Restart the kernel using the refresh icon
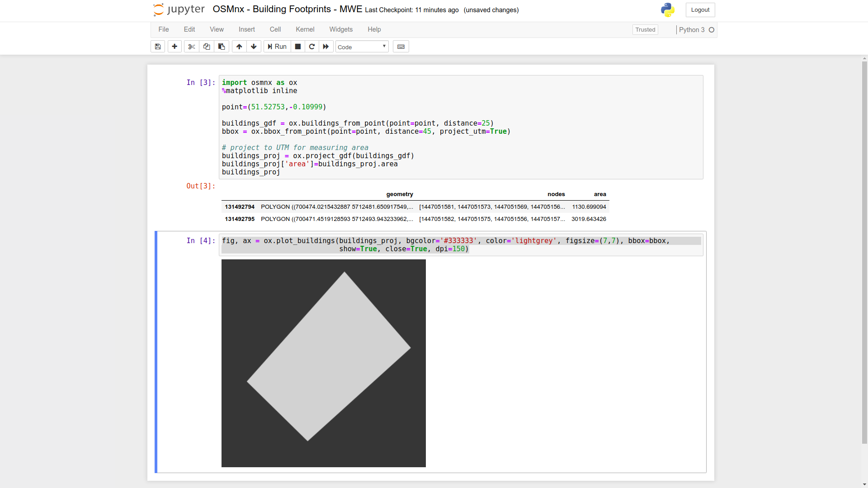The width and height of the screenshot is (868, 488). click(312, 47)
